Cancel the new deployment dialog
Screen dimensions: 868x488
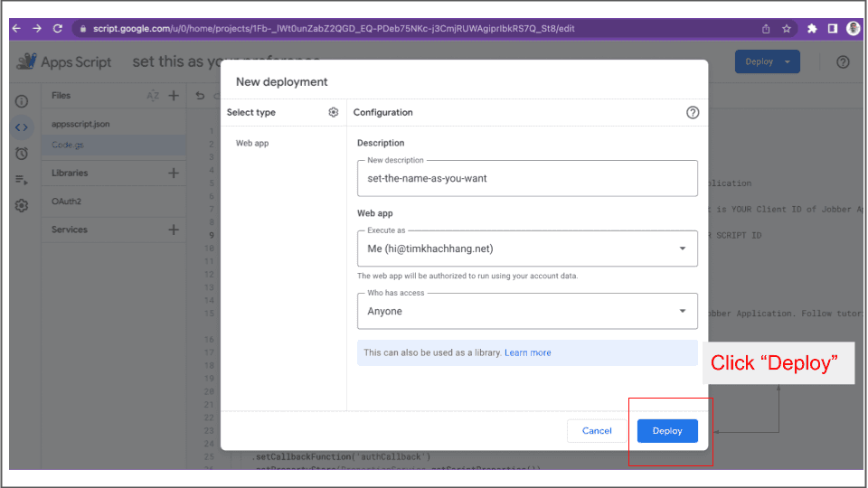(x=597, y=431)
